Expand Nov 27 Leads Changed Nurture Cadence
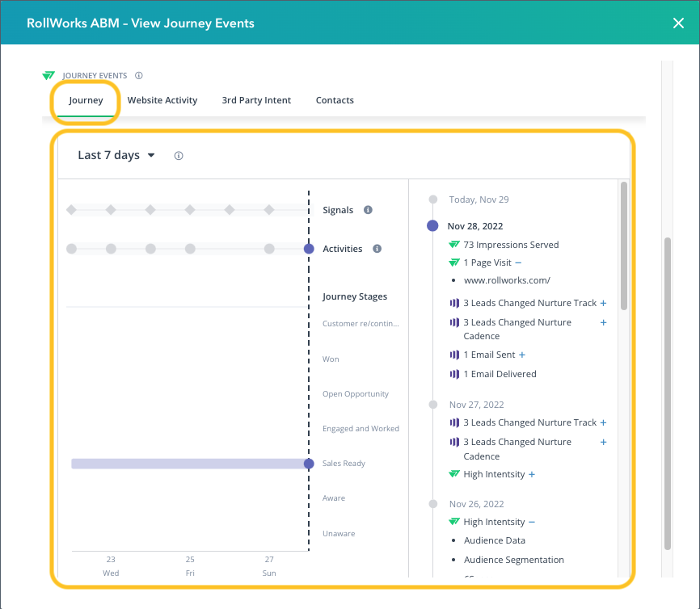 pyautogui.click(x=603, y=442)
